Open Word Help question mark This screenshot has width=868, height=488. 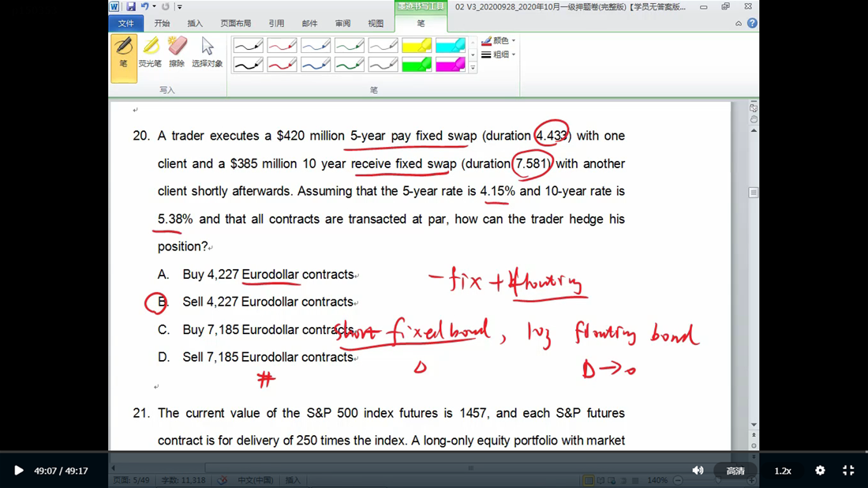pos(752,23)
